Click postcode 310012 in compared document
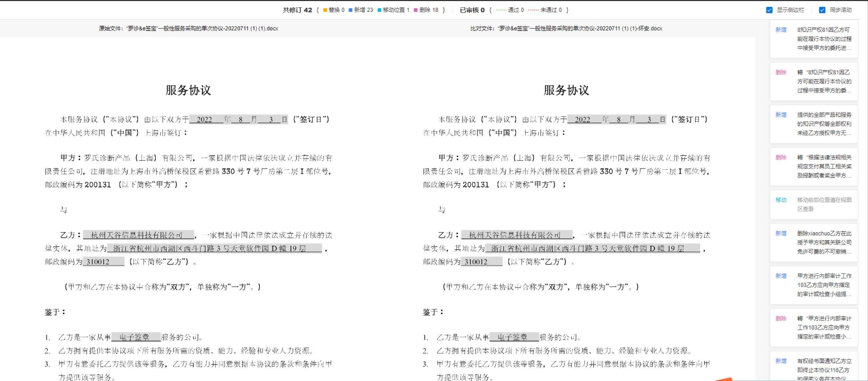Viewport: 868px width, 381px height. [x=481, y=262]
